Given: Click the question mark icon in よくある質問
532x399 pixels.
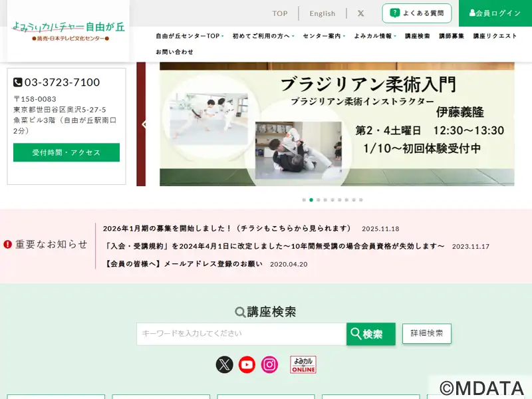Looking at the screenshot, I should tap(394, 13).
